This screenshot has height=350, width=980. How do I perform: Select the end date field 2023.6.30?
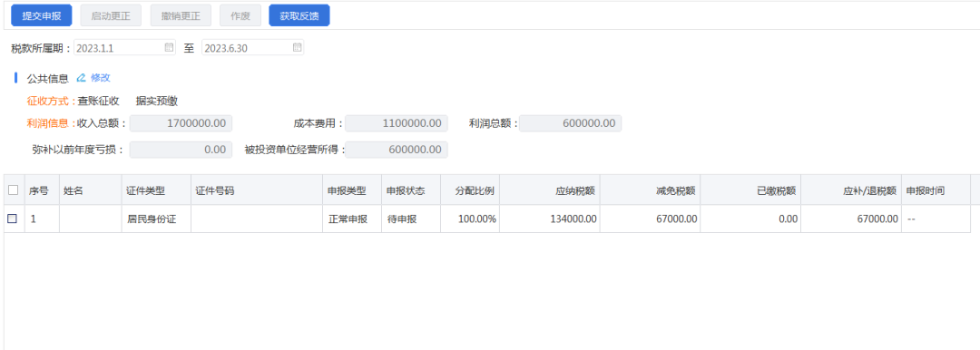pos(252,47)
